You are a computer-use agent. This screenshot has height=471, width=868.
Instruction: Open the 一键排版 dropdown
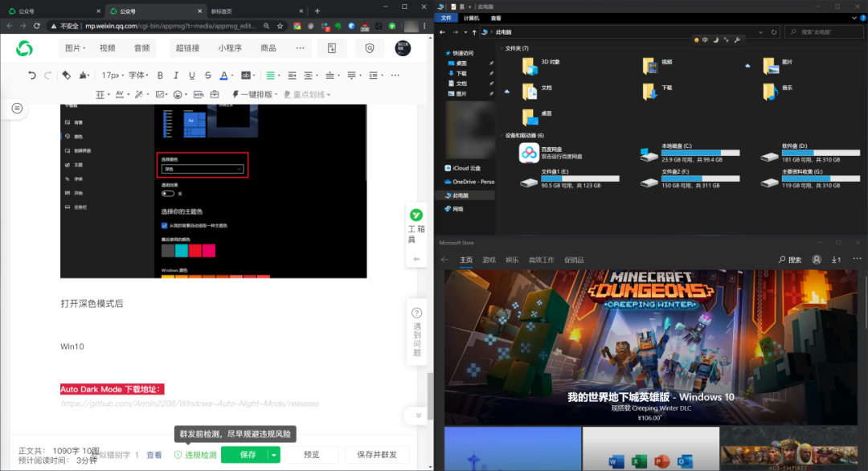(255, 95)
